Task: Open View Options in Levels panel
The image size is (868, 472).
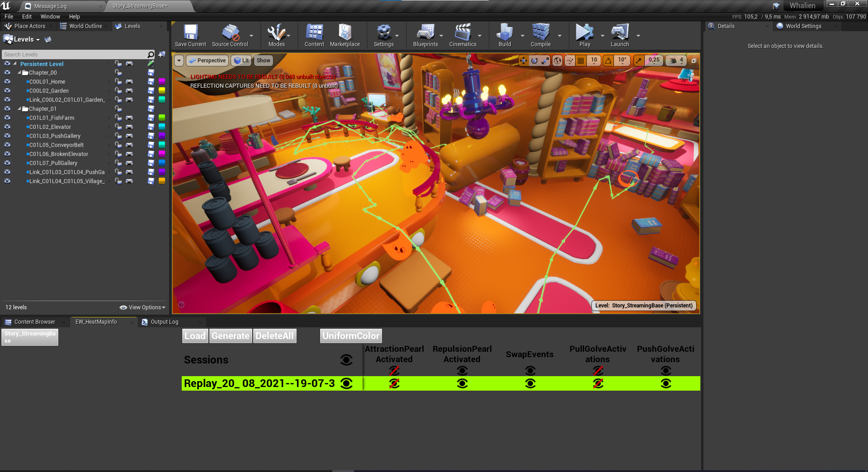Action: 142,307
